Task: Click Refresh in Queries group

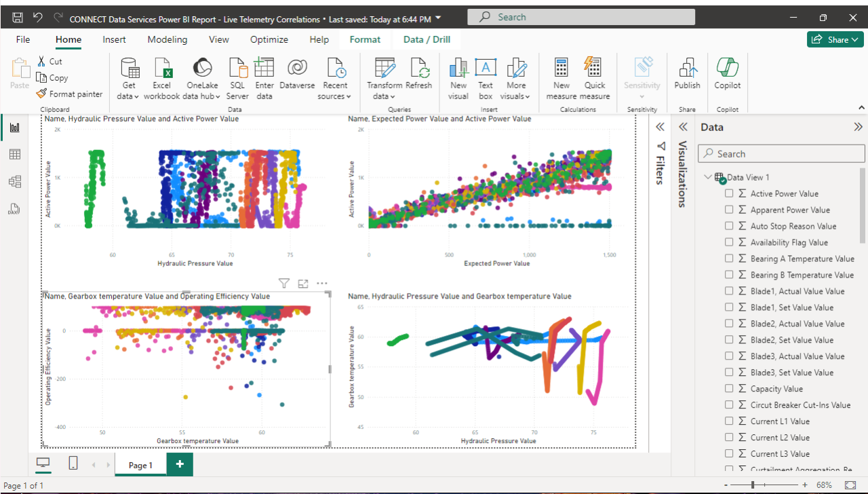Action: point(418,74)
